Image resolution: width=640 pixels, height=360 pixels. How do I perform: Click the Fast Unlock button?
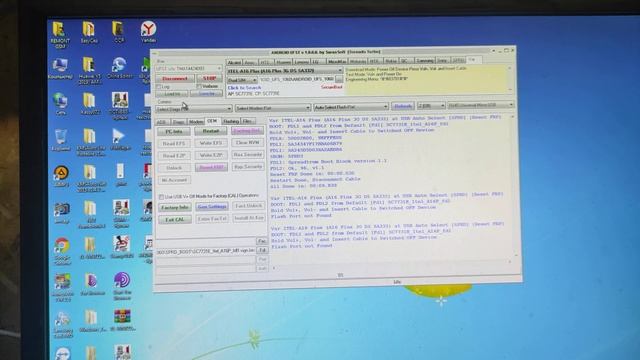[248, 206]
